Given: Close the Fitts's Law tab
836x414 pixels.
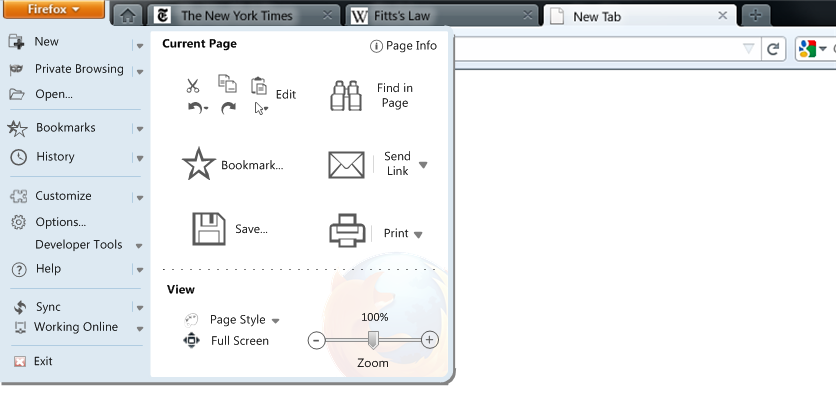Looking at the screenshot, I should (527, 15).
